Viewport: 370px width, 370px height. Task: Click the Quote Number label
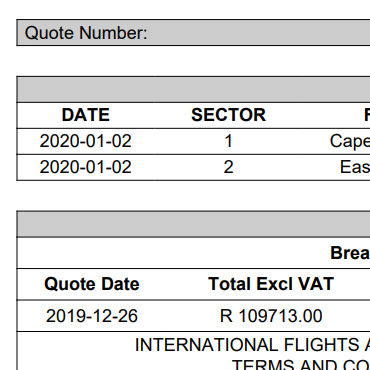tap(86, 33)
